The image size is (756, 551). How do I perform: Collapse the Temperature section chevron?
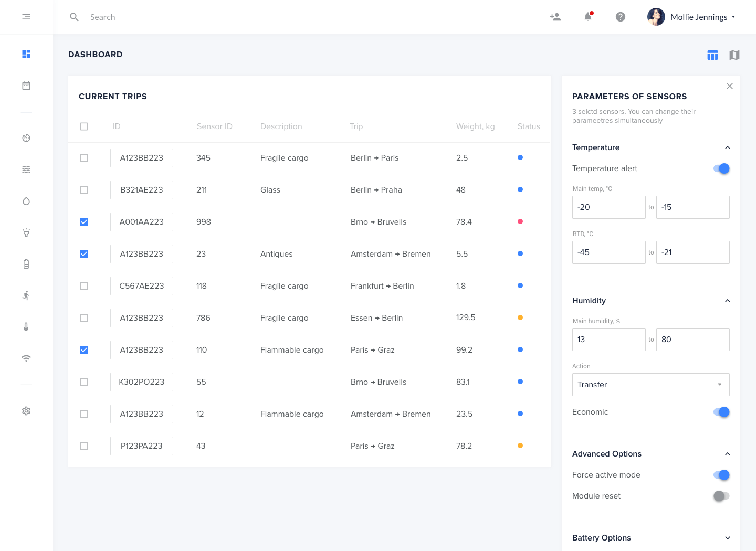[728, 147]
